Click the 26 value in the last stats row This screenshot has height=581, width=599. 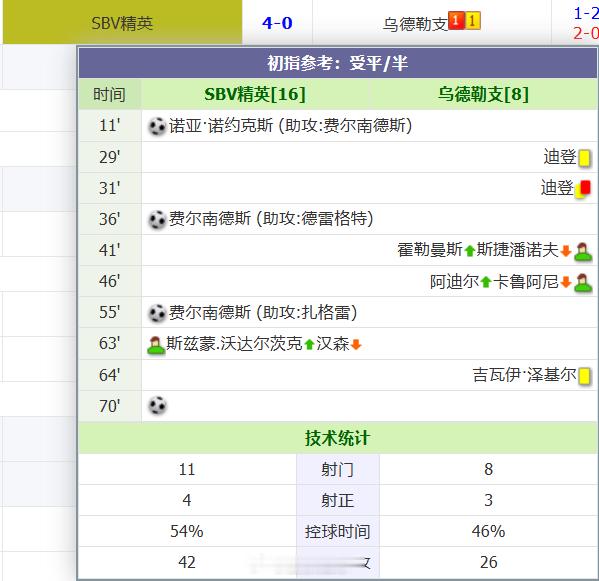(x=488, y=562)
